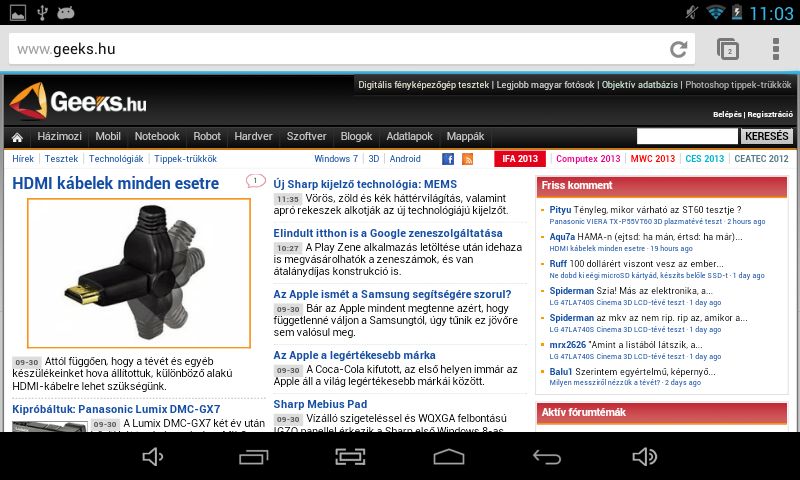Open the CES 2013 event link
The height and width of the screenshot is (480, 800).
[705, 159]
